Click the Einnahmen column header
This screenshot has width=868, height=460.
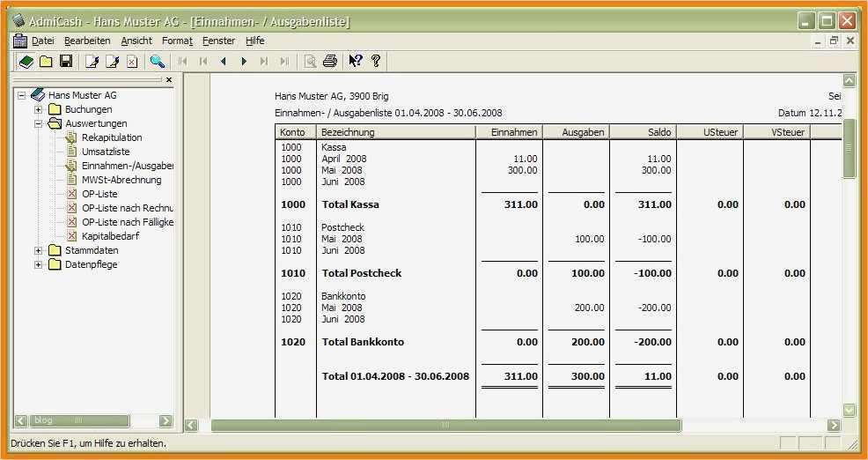510,132
